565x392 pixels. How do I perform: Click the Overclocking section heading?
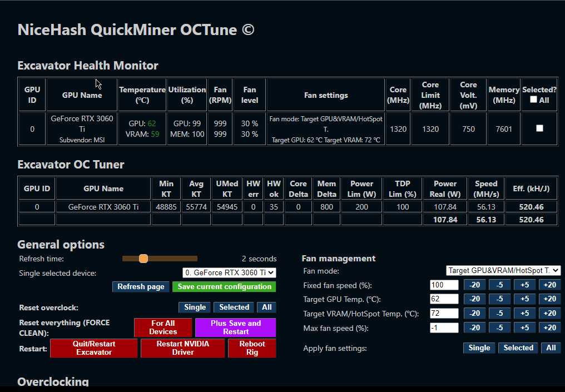pyautogui.click(x=53, y=382)
